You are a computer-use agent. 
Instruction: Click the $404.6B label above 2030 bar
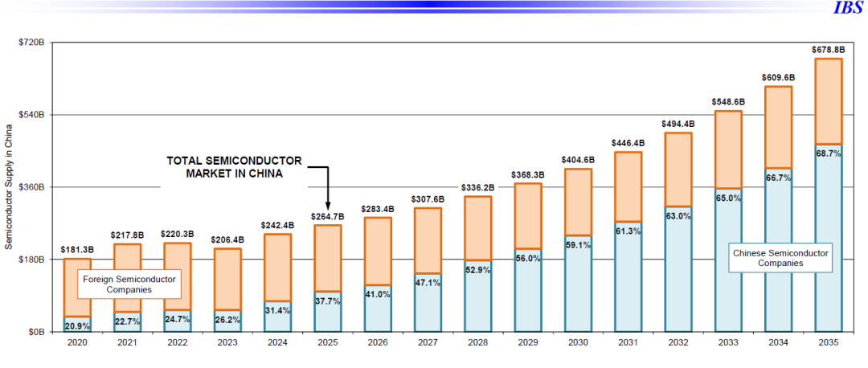(579, 160)
